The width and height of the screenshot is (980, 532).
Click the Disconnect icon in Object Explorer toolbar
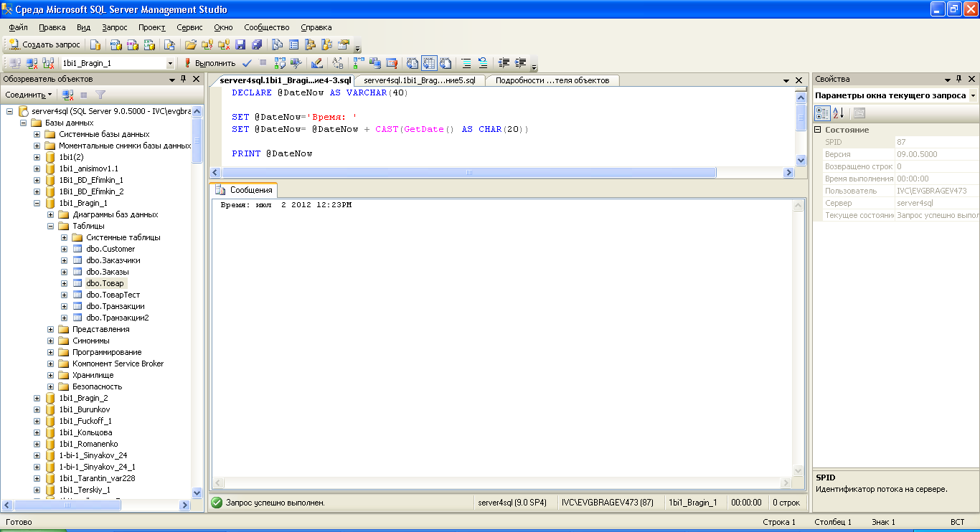tap(67, 95)
